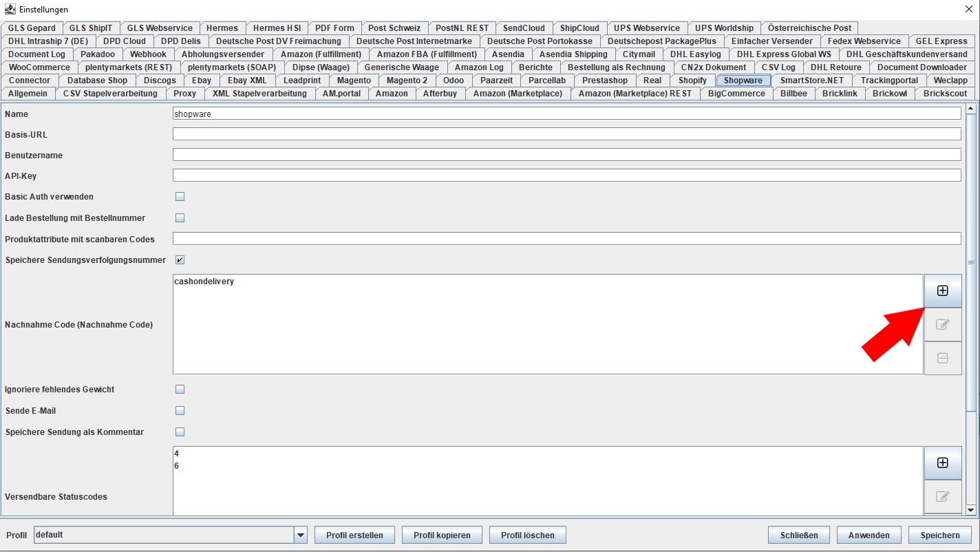The width and height of the screenshot is (980, 552).
Task: Click the Profil erstellen button
Action: (354, 535)
